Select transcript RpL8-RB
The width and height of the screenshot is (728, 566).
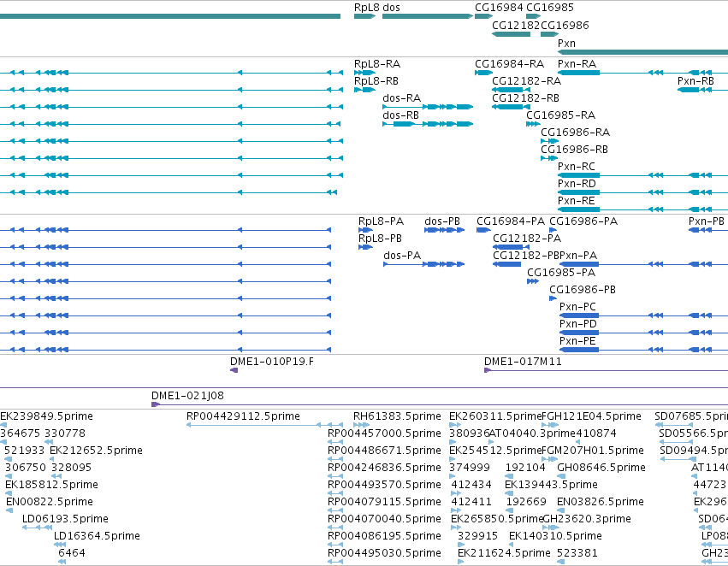376,80
